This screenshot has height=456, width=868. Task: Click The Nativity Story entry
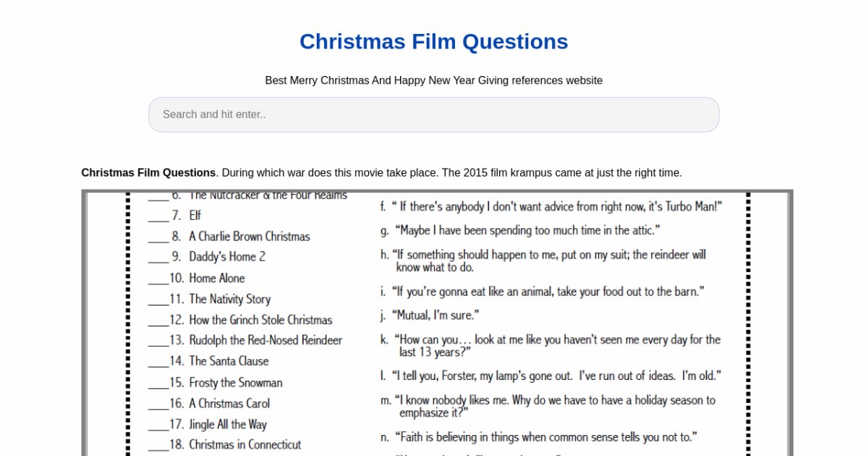(x=229, y=299)
